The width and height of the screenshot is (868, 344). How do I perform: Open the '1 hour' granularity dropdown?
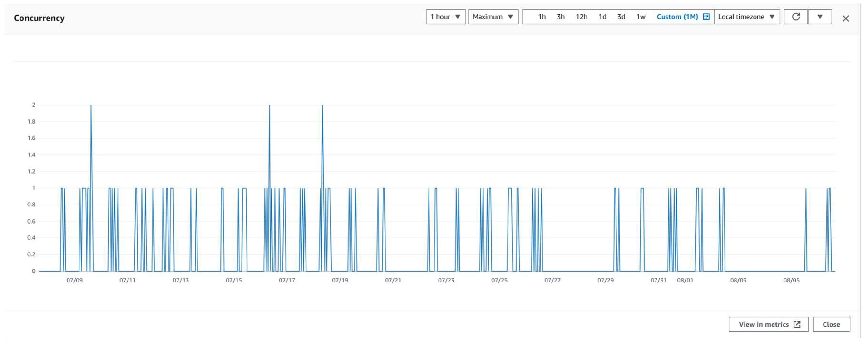[x=444, y=16]
